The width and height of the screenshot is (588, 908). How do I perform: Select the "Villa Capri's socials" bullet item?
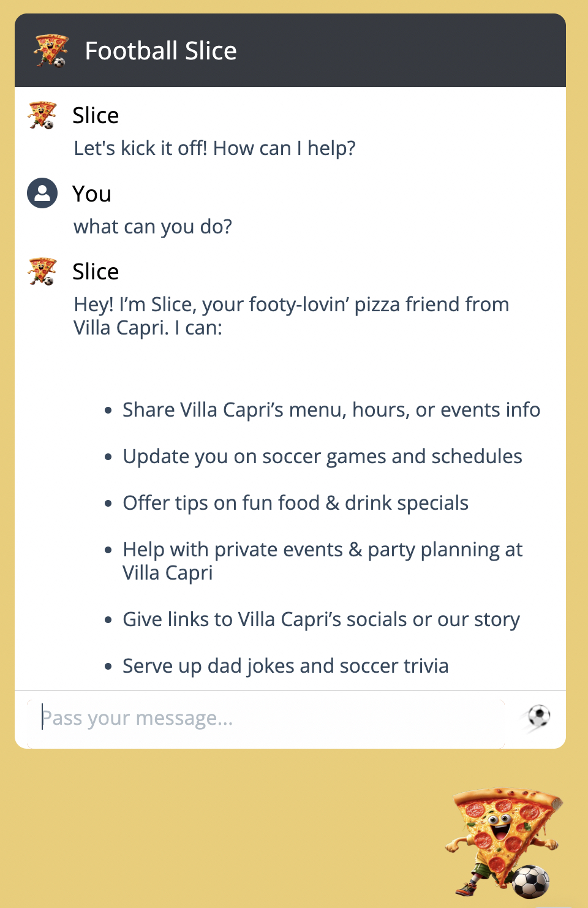tap(321, 619)
